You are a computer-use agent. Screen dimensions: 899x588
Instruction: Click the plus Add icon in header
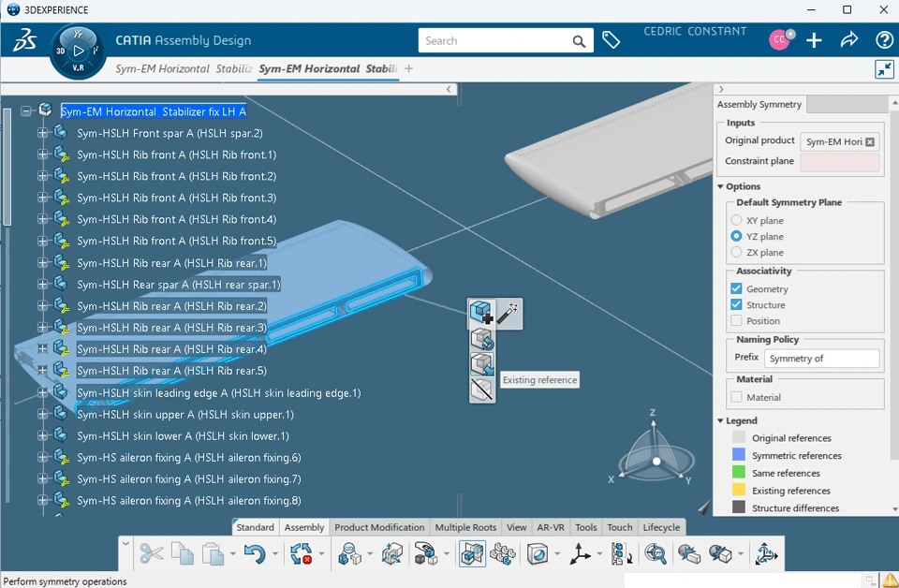tap(814, 40)
